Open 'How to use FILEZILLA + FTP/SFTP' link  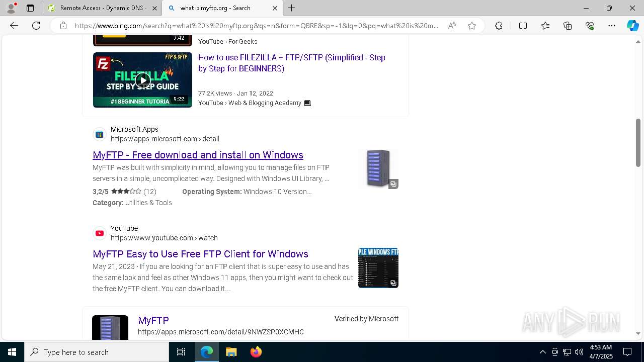[292, 63]
